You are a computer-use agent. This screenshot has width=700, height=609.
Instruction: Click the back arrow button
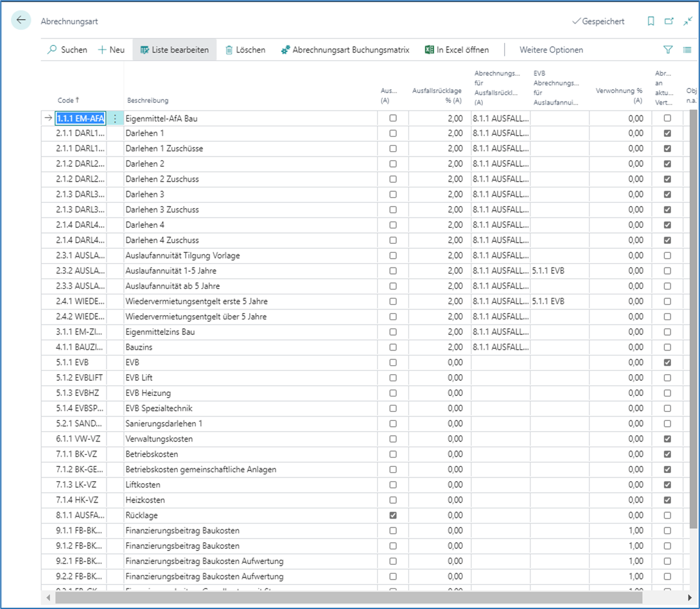click(x=21, y=21)
